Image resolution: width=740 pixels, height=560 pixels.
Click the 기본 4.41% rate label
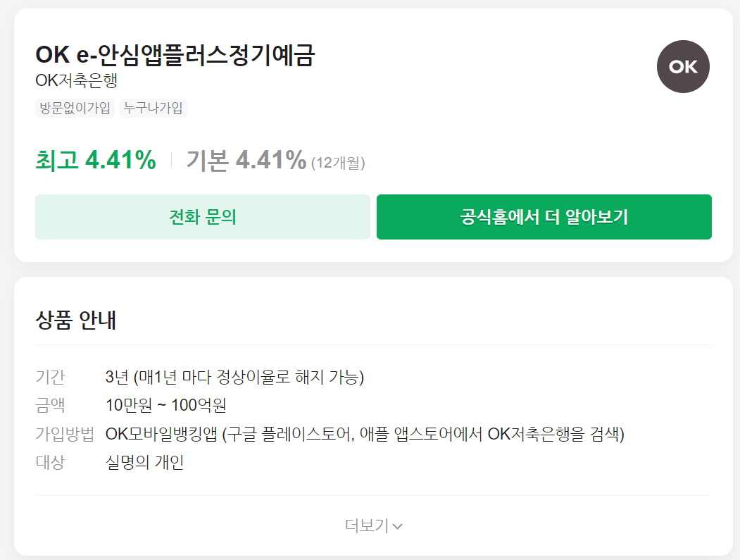click(245, 161)
